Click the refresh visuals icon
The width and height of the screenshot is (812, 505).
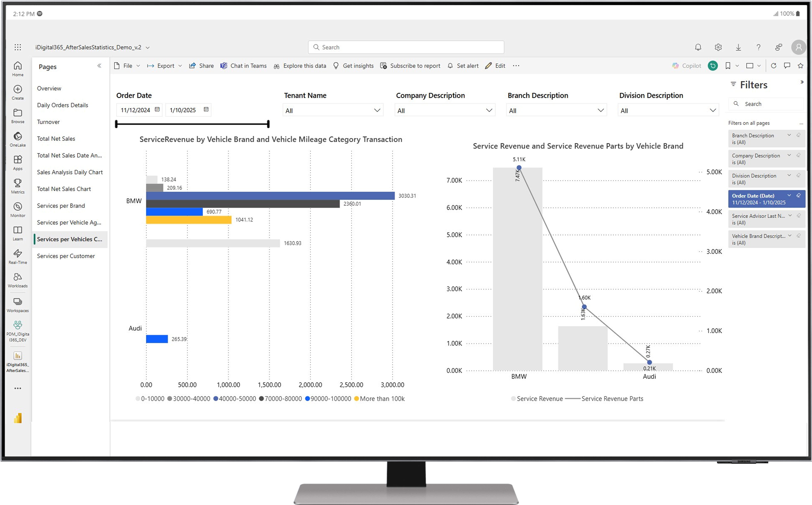click(x=774, y=66)
